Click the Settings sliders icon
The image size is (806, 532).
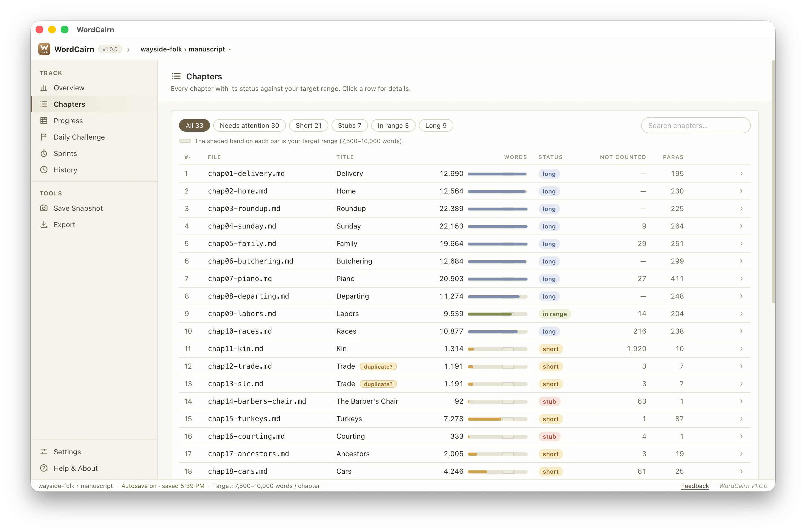point(44,452)
